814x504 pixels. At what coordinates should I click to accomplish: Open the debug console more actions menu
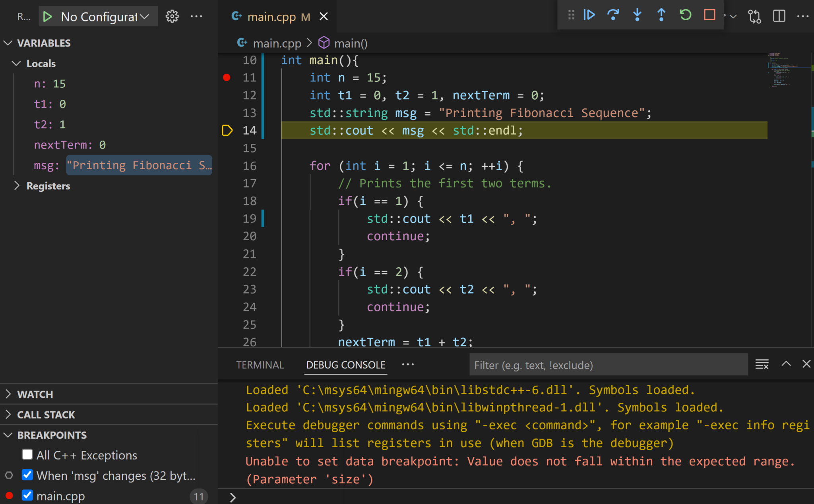pos(408,365)
